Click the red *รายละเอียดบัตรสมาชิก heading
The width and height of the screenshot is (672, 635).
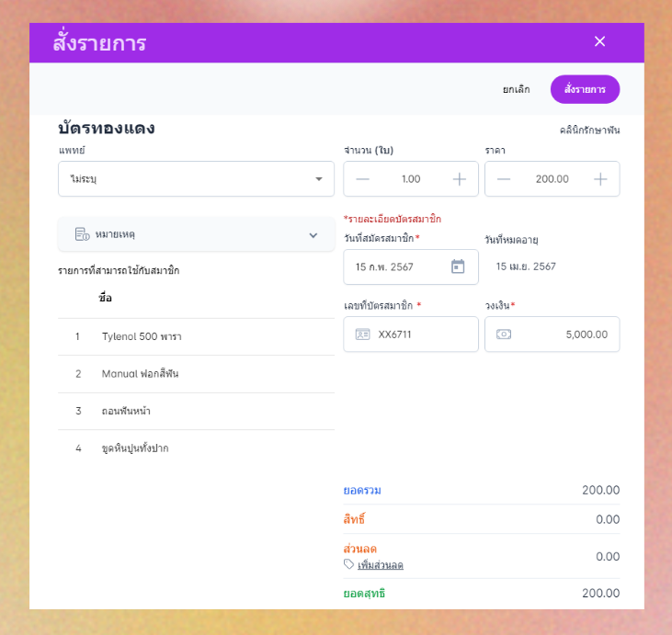(393, 219)
